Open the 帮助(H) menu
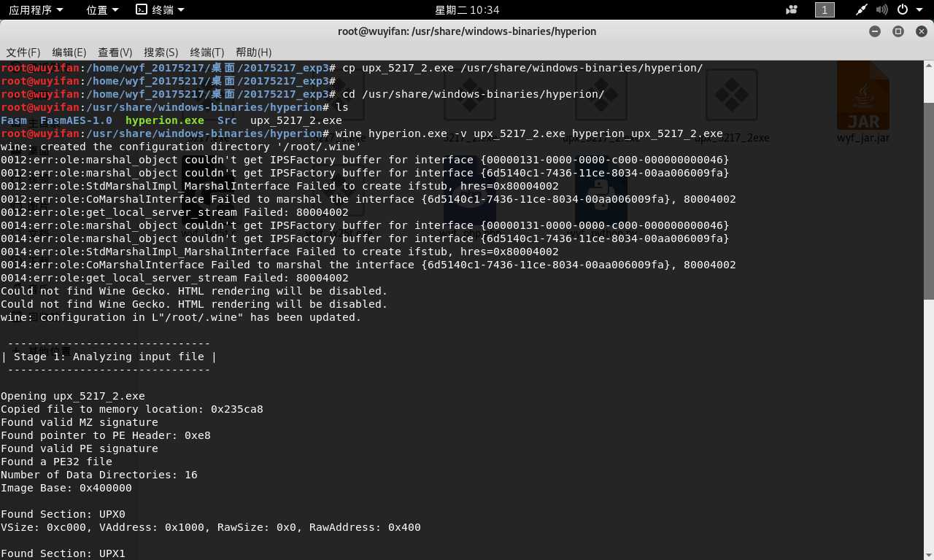 (x=254, y=52)
